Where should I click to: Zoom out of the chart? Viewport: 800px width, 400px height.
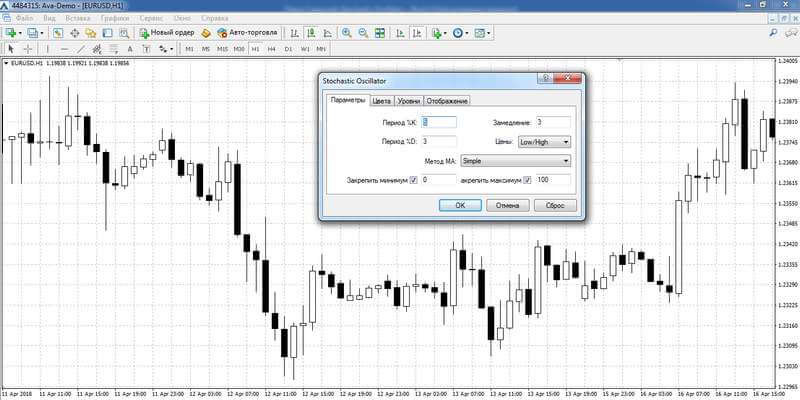click(x=363, y=33)
